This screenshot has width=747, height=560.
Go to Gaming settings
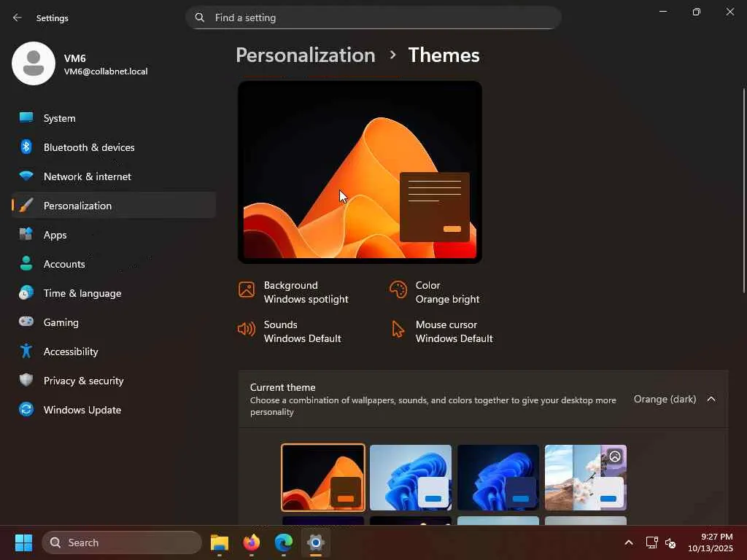[113, 322]
